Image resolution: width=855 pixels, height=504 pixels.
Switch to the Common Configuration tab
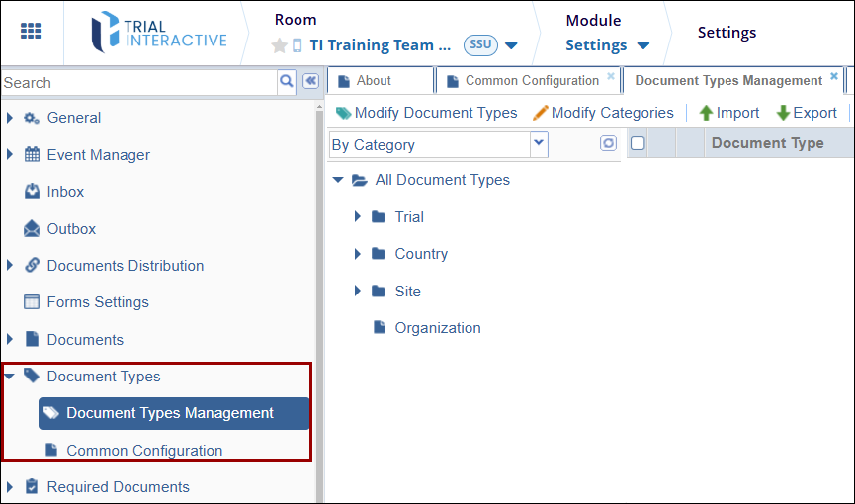pyautogui.click(x=532, y=81)
